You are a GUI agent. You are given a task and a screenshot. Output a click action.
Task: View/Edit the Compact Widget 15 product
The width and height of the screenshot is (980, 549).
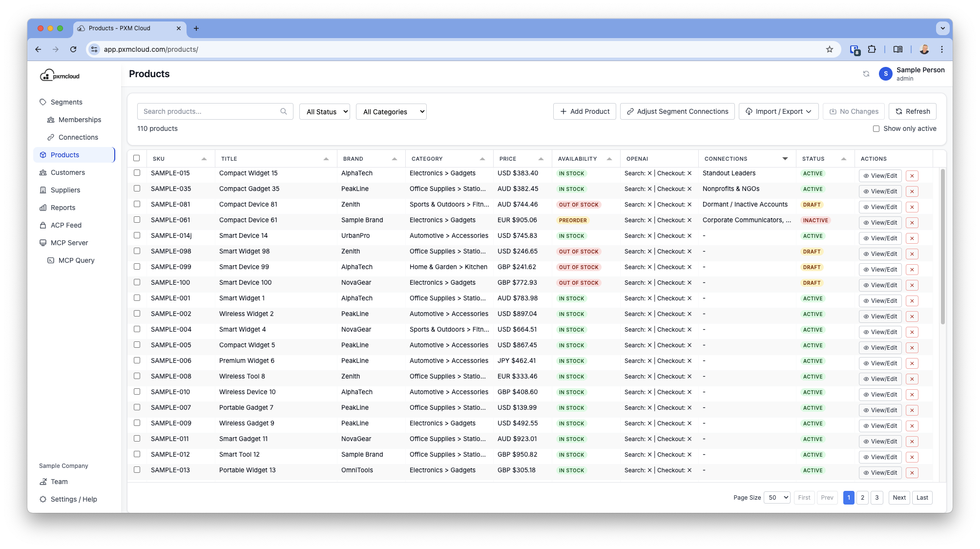coord(880,176)
